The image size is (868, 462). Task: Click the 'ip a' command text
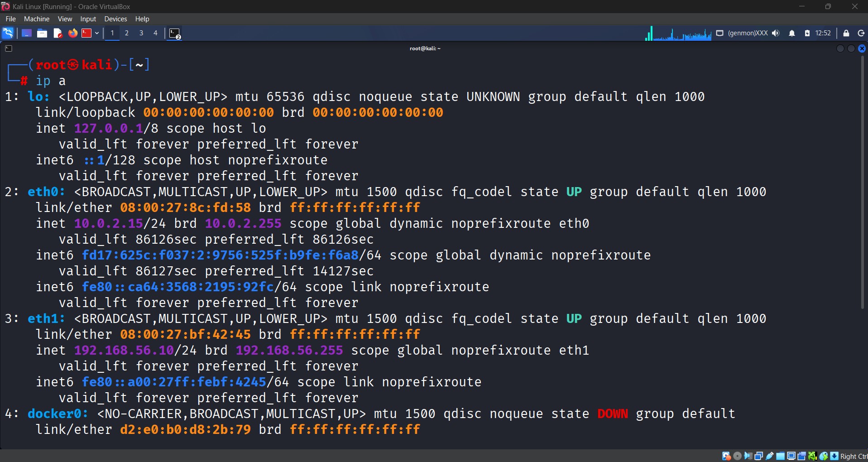[x=51, y=81]
